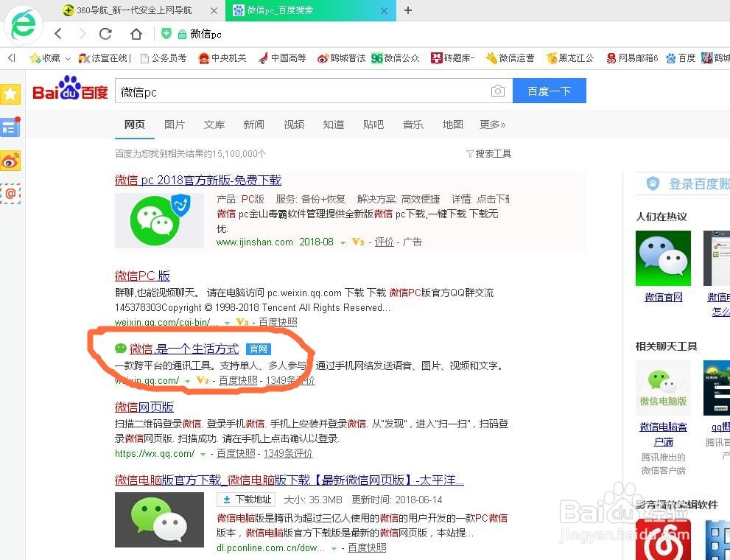Open a new tab with plus button
The height and width of the screenshot is (560, 730).
[x=408, y=10]
